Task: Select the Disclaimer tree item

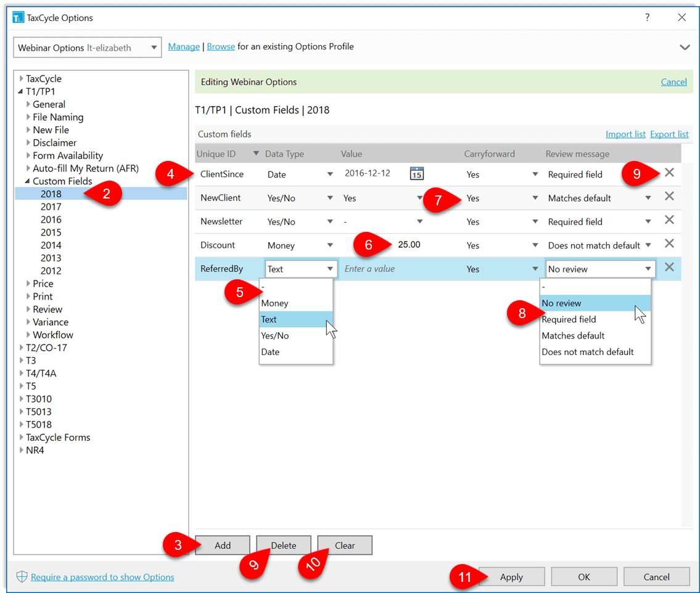Action: [x=54, y=143]
